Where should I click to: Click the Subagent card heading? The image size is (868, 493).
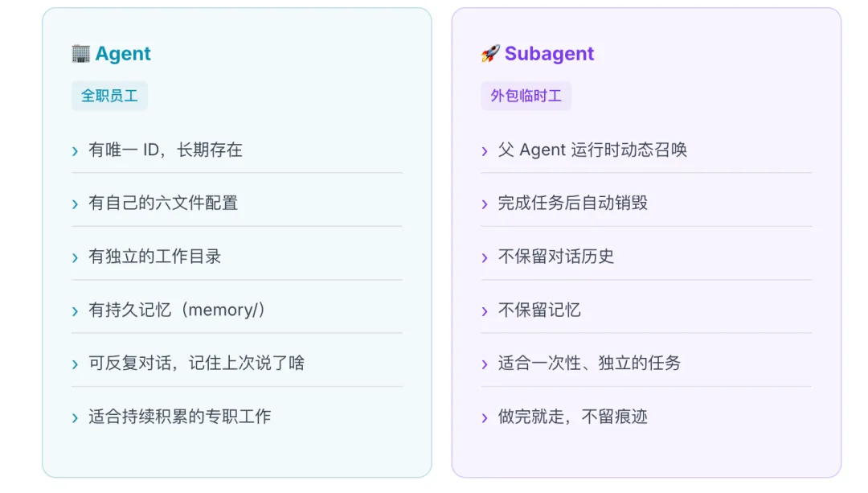coord(549,54)
